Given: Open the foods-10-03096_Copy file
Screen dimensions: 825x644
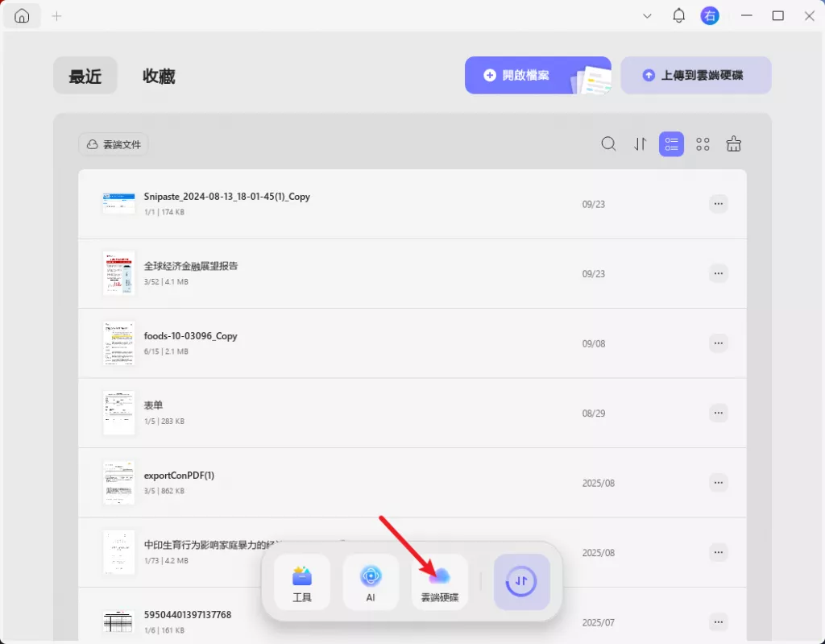Looking at the screenshot, I should (x=412, y=343).
